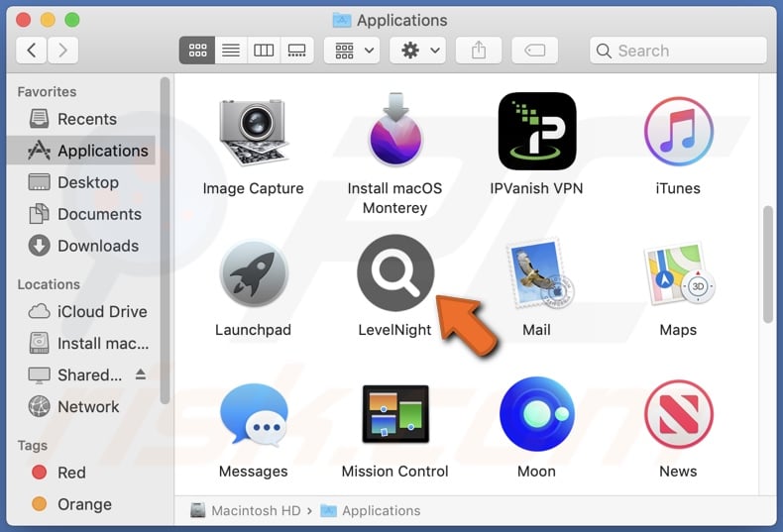Click the Image Capture name label

click(x=253, y=188)
